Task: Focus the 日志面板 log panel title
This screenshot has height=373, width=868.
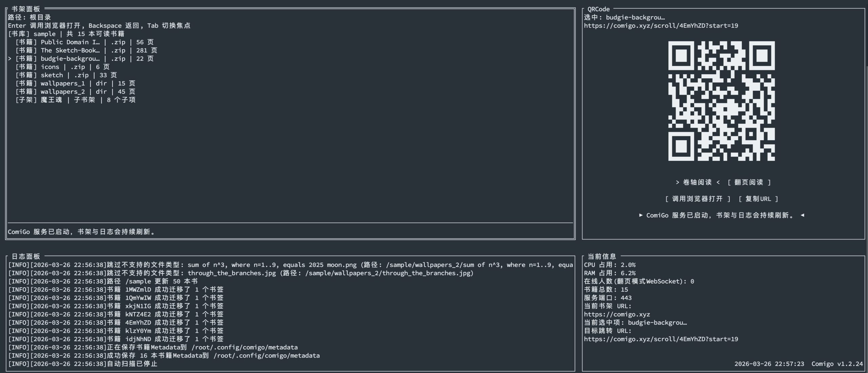Action: click(26, 256)
